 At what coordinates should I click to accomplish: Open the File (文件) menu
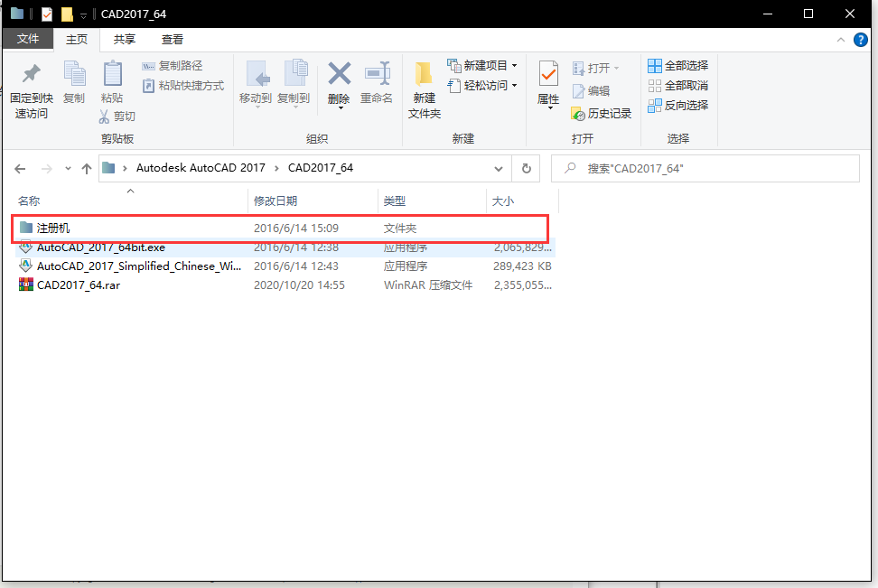click(28, 39)
